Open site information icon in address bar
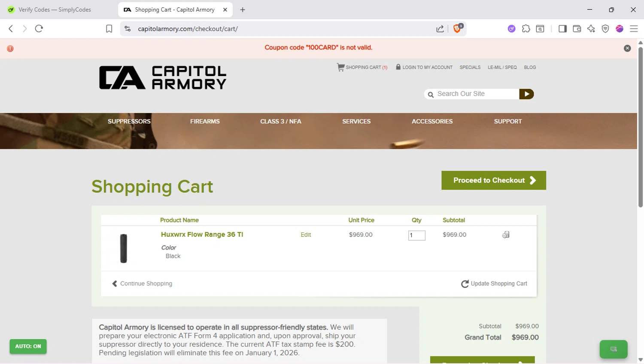Image resolution: width=644 pixels, height=364 pixels. tap(128, 29)
